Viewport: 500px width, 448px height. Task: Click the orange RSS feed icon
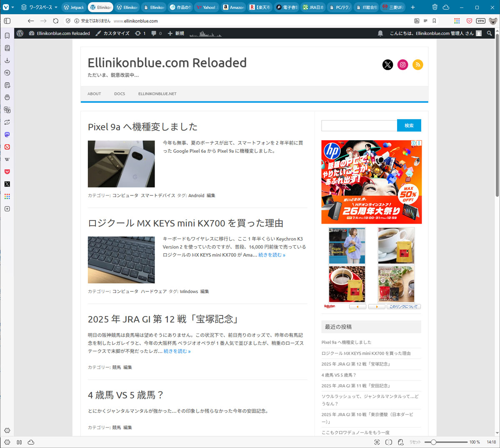point(417,65)
